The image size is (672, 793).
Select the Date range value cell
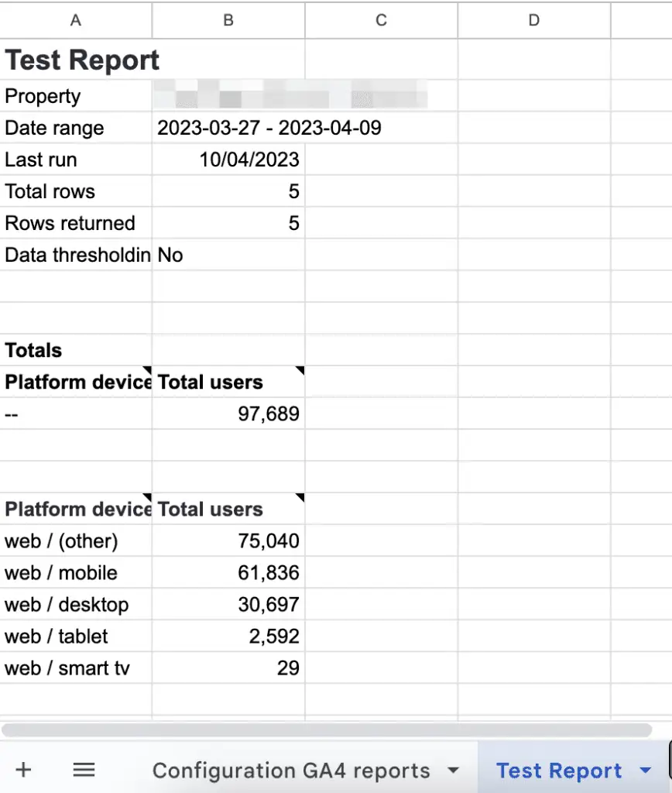click(228, 128)
